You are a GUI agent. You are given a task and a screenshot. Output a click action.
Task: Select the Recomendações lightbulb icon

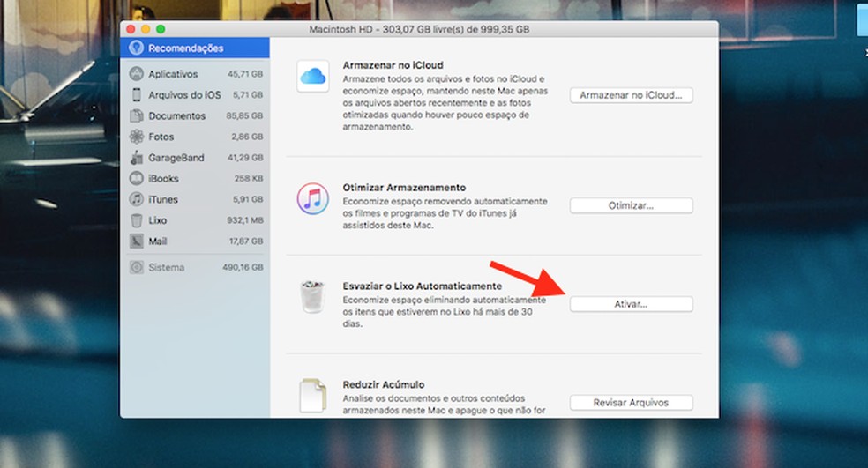[x=136, y=48]
